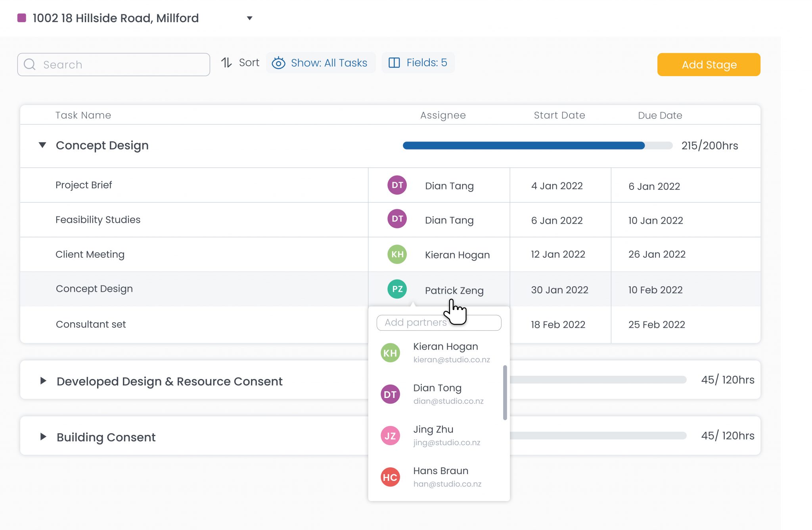Click the Task Name column header
This screenshot has width=812, height=530.
click(83, 115)
